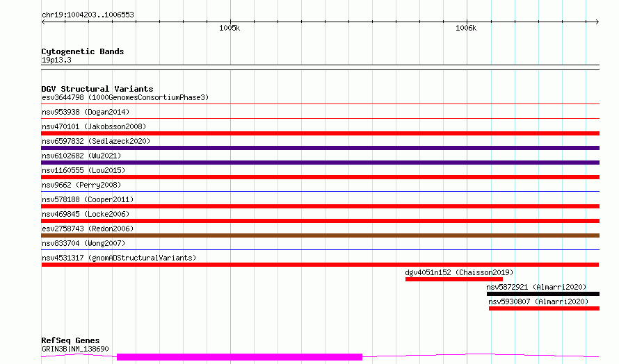This screenshot has width=619, height=364.
Task: Click the nsv4531317 (gnomADStructuralVariants) label
Action: tap(119, 258)
